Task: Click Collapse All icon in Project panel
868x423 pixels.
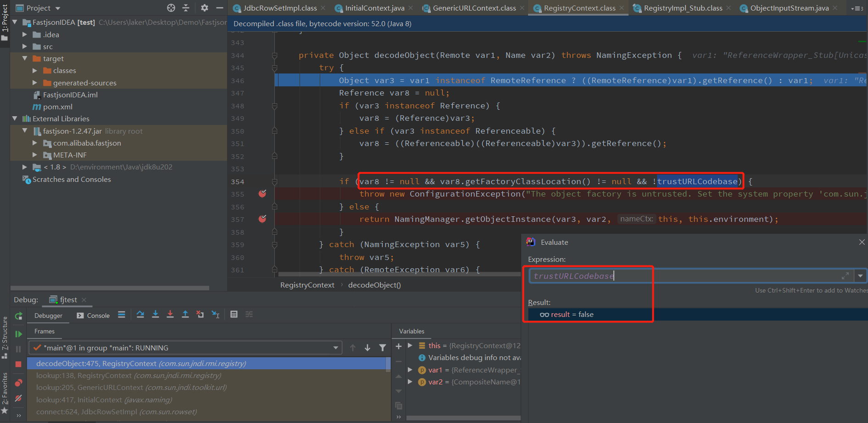Action: tap(186, 8)
